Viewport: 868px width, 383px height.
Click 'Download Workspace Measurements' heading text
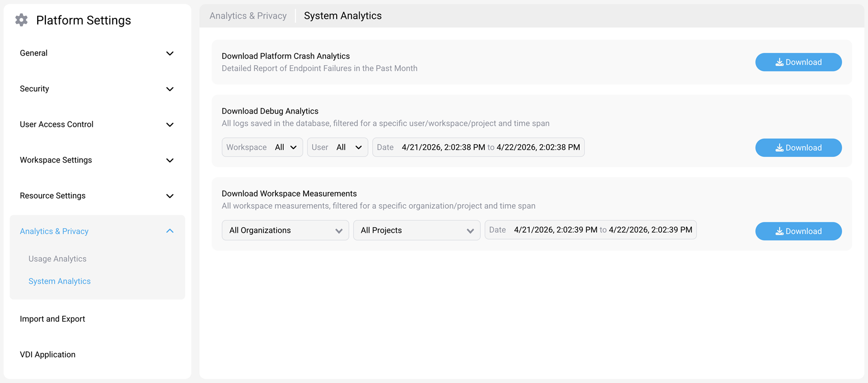289,194
